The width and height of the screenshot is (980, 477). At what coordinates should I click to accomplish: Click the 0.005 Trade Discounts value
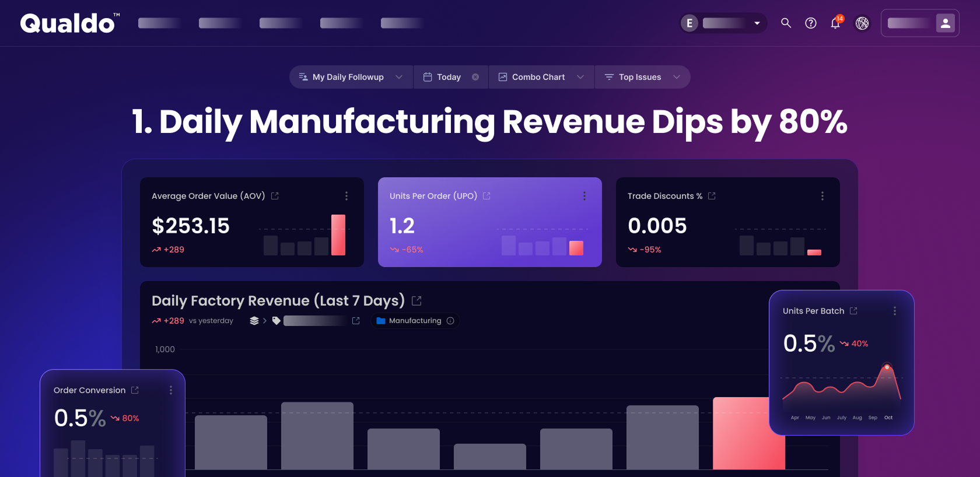tap(657, 226)
